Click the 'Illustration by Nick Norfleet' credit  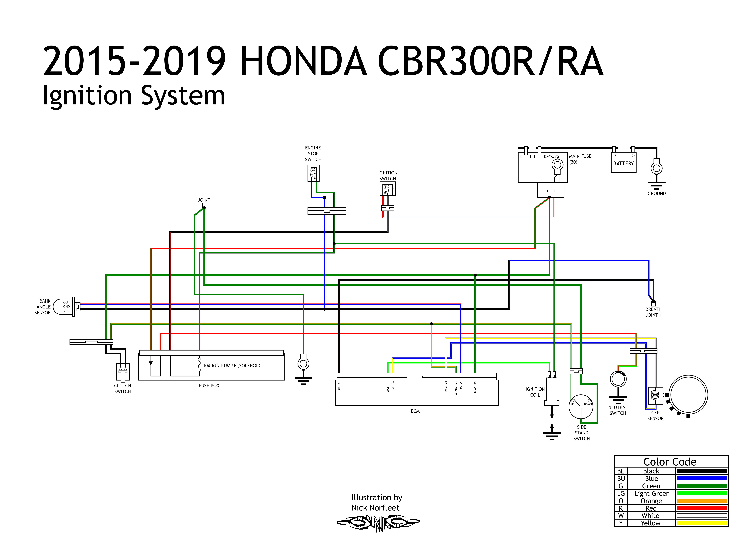pos(377,502)
